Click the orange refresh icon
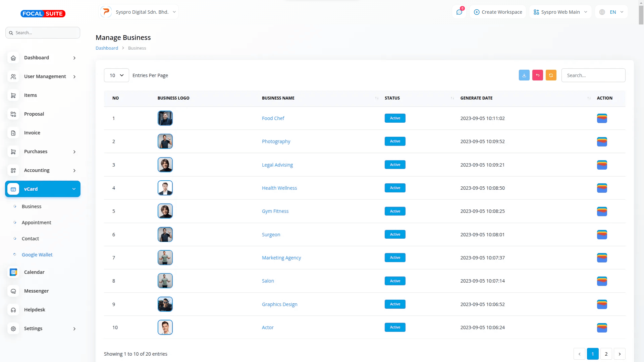Viewport: 644px width, 362px height. (551, 75)
